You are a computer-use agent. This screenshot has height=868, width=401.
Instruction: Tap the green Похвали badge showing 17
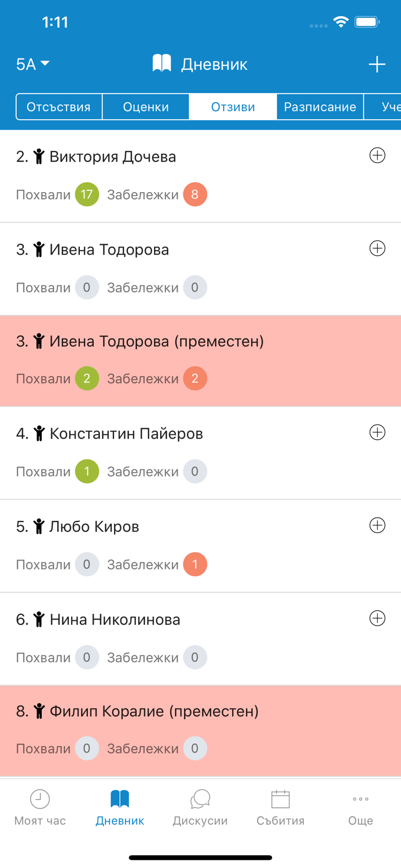click(x=87, y=194)
